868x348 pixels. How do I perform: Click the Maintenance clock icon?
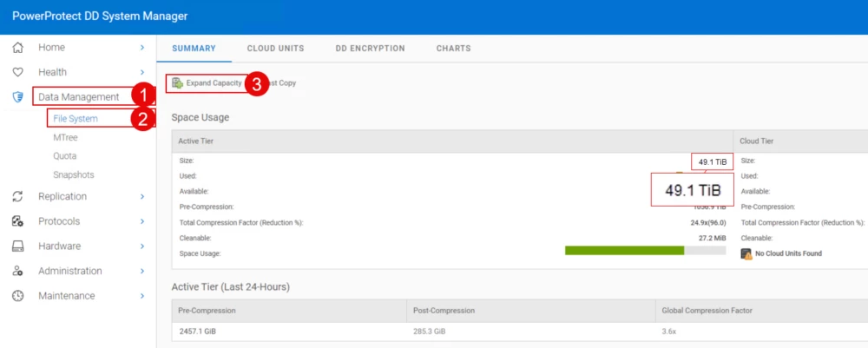pyautogui.click(x=17, y=296)
